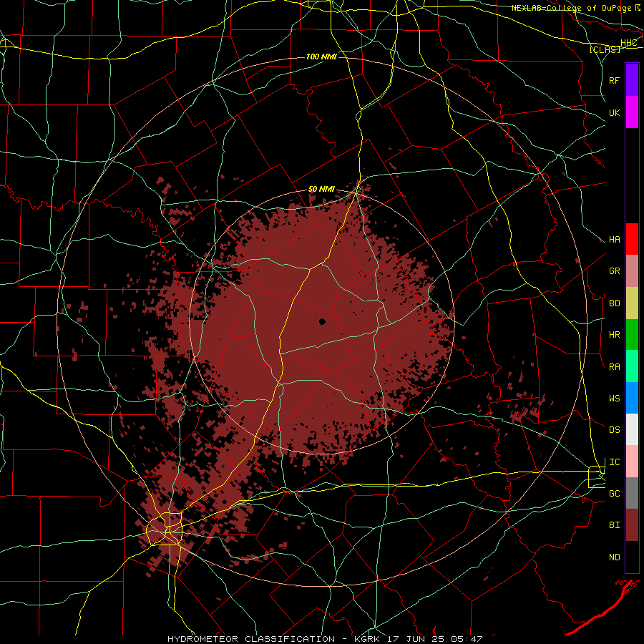Click the WS legend label

[615, 399]
